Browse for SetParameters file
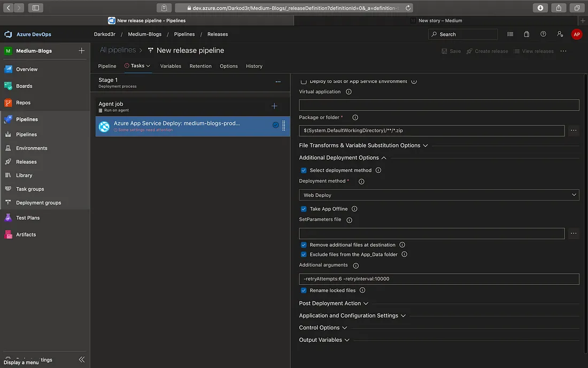588x368 pixels. pyautogui.click(x=574, y=233)
